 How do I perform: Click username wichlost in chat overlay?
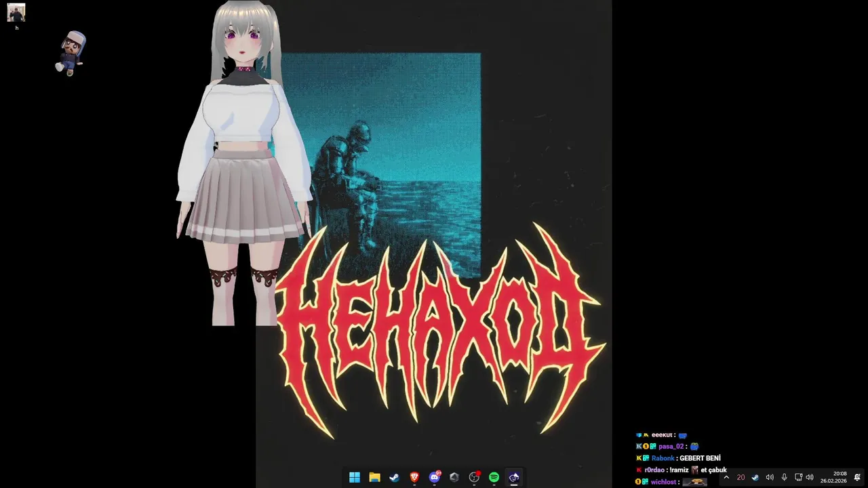(663, 482)
